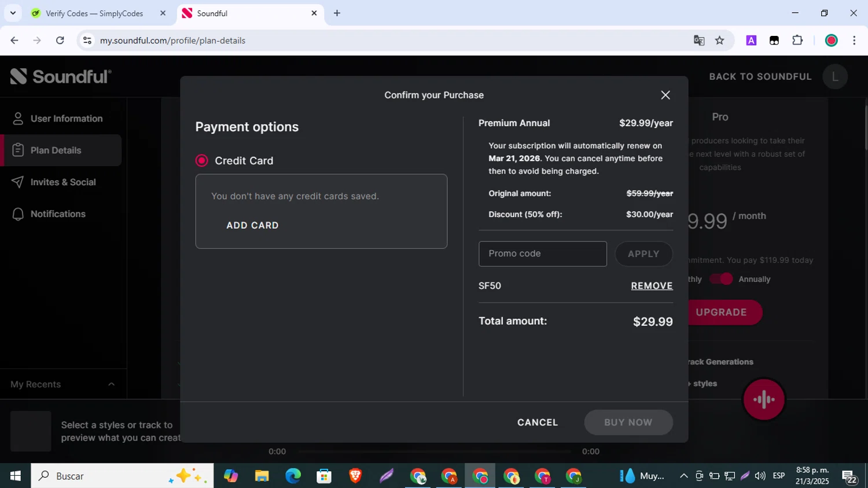This screenshot has height=488, width=868.
Task: Remove the SF50 promo code
Action: tap(652, 286)
